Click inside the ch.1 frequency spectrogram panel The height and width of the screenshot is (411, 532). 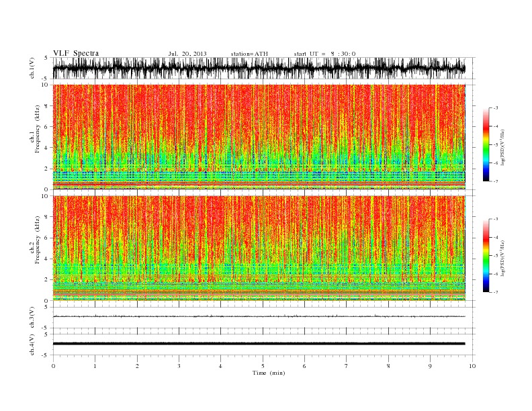[259, 137]
